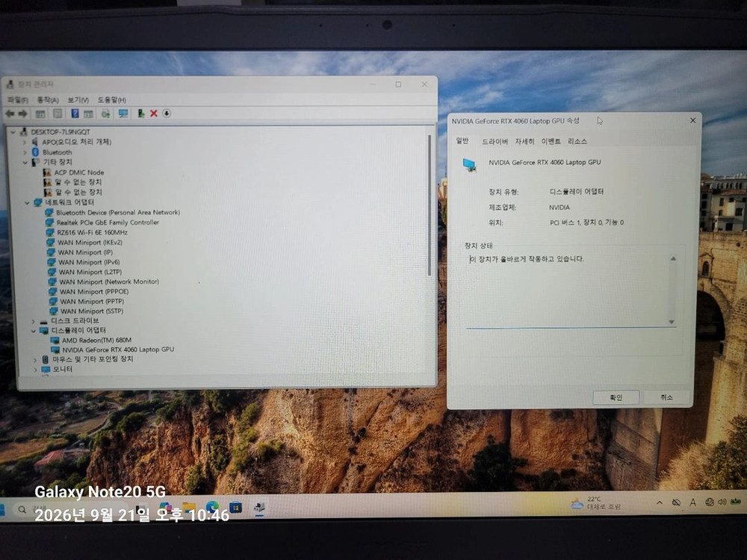The width and height of the screenshot is (747, 560).
Task: Open the 보기(V) menu
Action: pos(78,99)
